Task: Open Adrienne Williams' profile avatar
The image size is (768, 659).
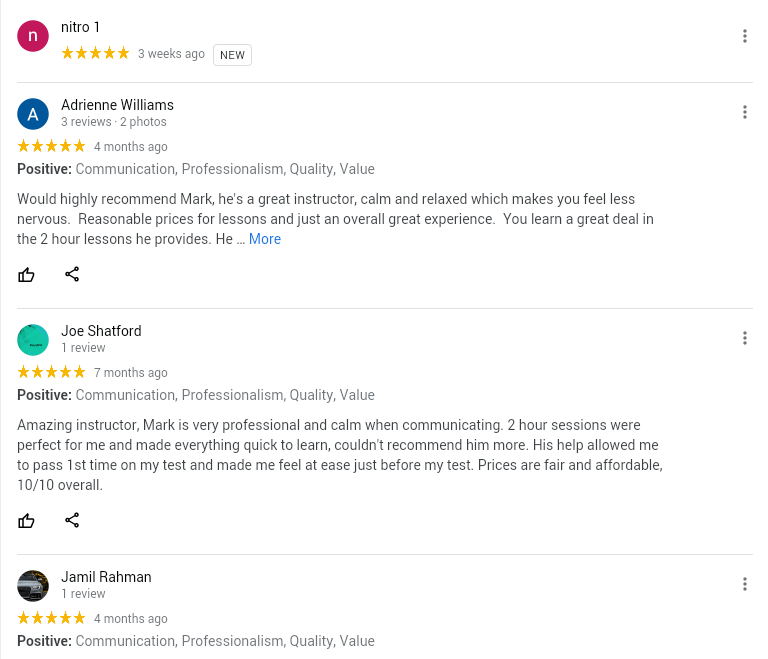Action: [33, 114]
